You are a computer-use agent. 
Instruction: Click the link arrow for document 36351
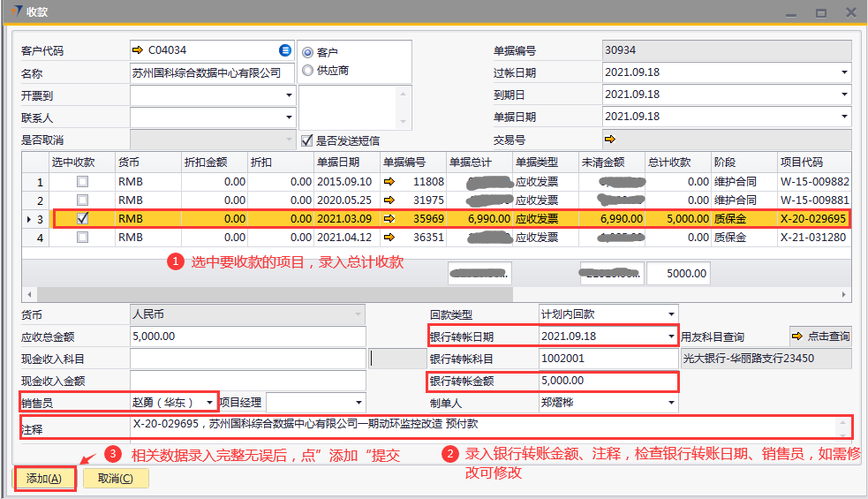pyautogui.click(x=389, y=237)
